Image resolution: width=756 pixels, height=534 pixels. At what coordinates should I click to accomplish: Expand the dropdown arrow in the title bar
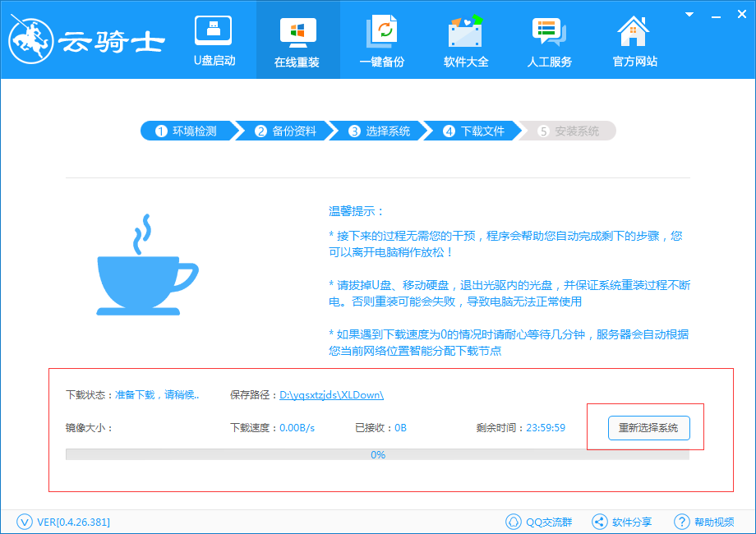click(x=688, y=14)
